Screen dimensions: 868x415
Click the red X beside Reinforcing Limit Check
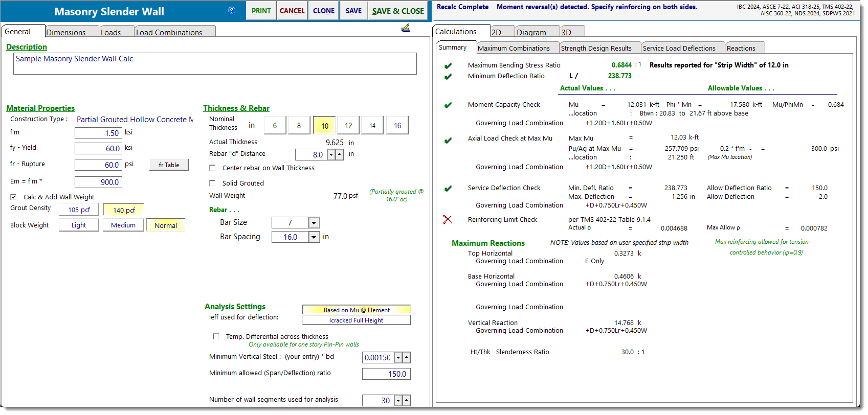[x=448, y=220]
